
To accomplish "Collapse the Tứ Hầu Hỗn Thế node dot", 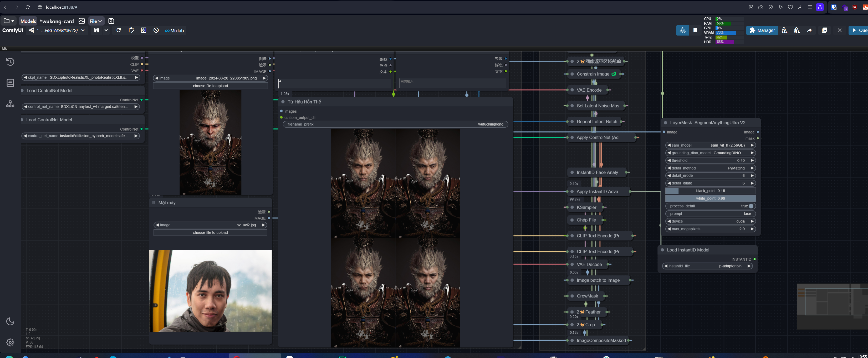I will pos(283,102).
